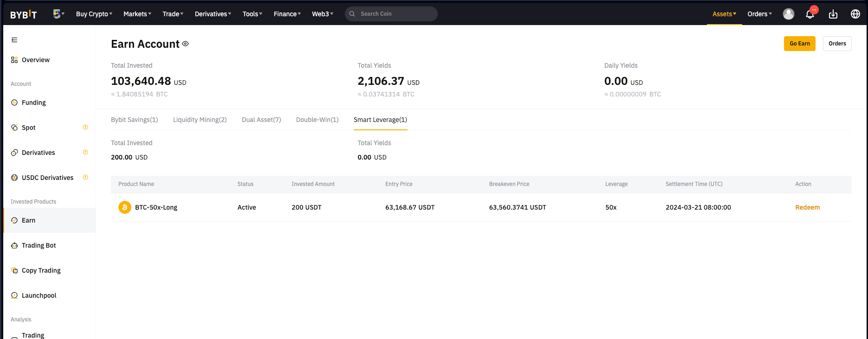This screenshot has width=868, height=339.
Task: Click the Breakeven Price column header
Action: [509, 184]
